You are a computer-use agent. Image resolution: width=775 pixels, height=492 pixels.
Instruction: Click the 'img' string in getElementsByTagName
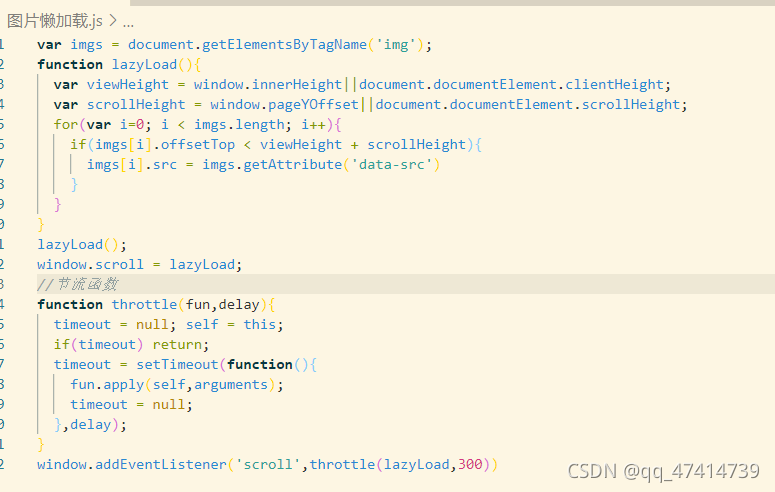(x=396, y=45)
